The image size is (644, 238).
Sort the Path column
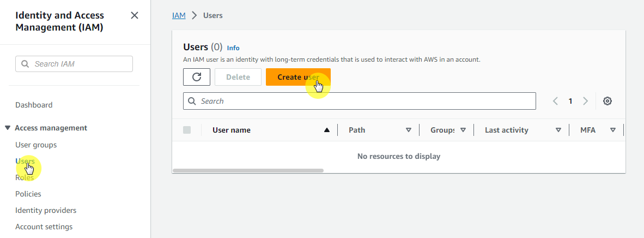409,130
